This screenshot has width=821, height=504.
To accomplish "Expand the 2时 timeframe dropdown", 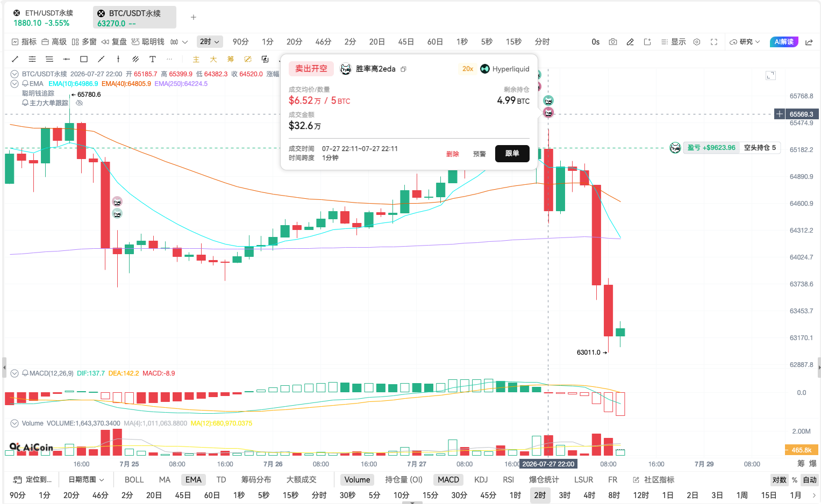I will point(210,42).
